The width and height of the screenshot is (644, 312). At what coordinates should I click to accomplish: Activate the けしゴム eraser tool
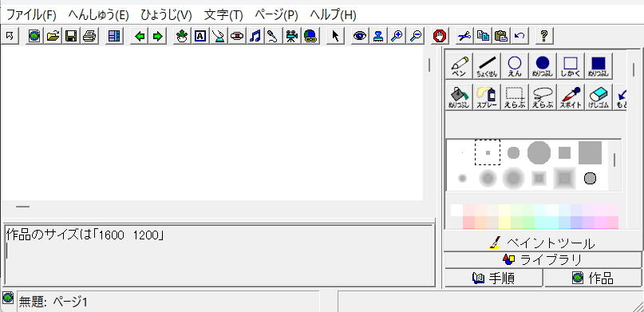coord(599,97)
